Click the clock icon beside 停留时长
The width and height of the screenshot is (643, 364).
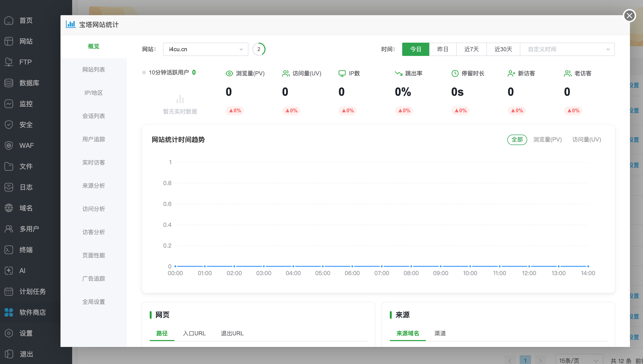tap(455, 73)
